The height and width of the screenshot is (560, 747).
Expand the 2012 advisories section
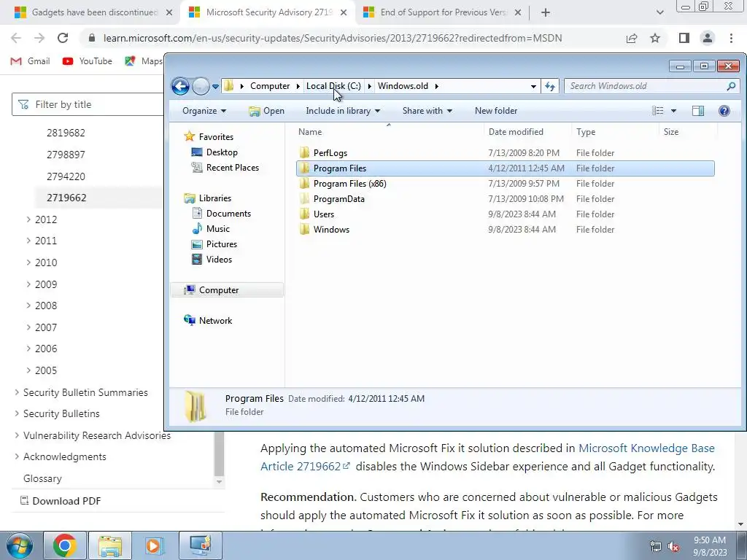pos(28,219)
